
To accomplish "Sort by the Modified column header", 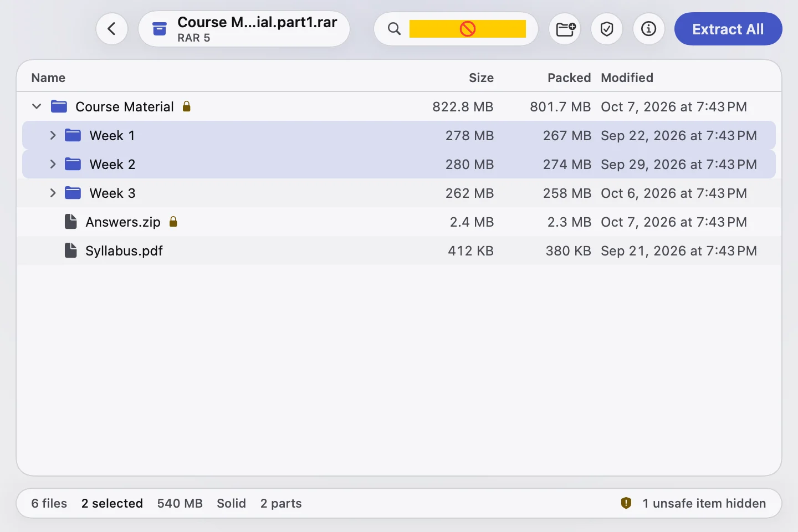I will pyautogui.click(x=627, y=78).
